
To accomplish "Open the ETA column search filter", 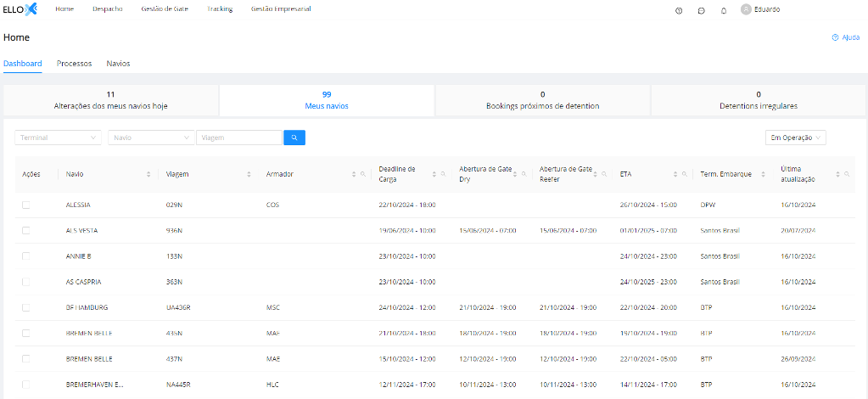I will tap(685, 174).
